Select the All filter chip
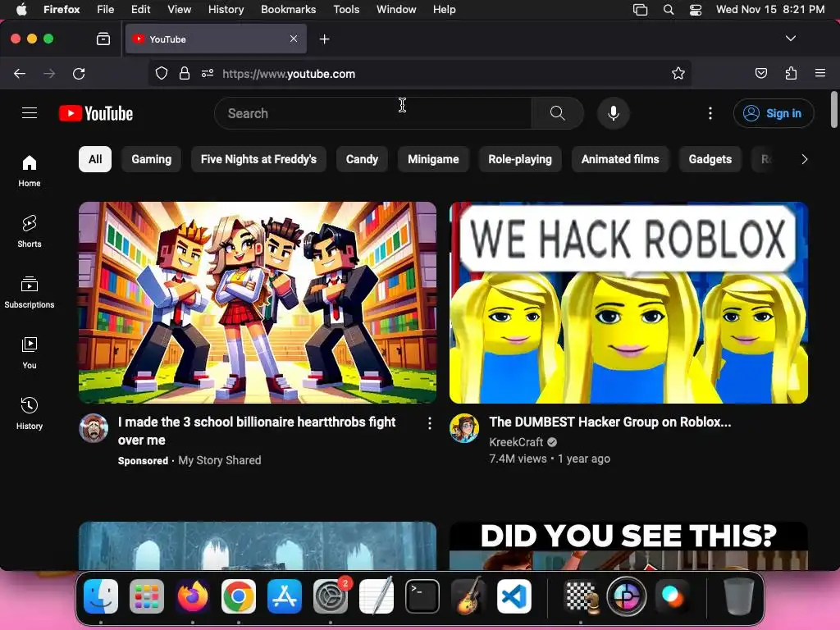This screenshot has width=840, height=630. click(x=95, y=159)
